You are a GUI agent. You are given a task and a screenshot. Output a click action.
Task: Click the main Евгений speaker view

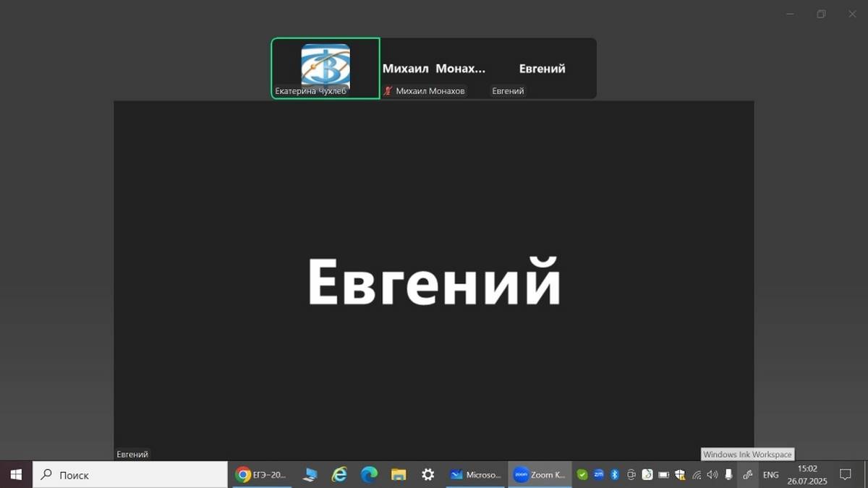pyautogui.click(x=434, y=281)
